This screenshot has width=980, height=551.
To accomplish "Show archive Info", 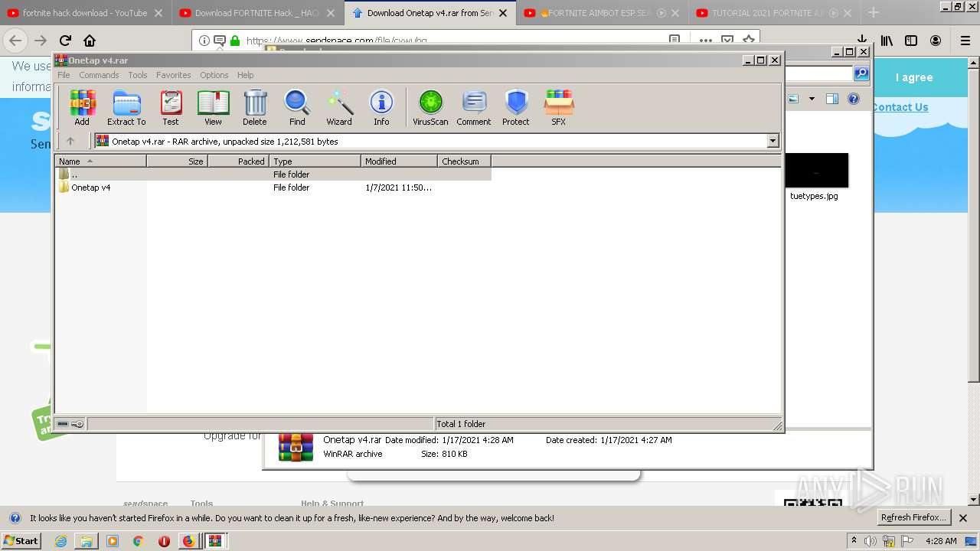I will (381, 107).
